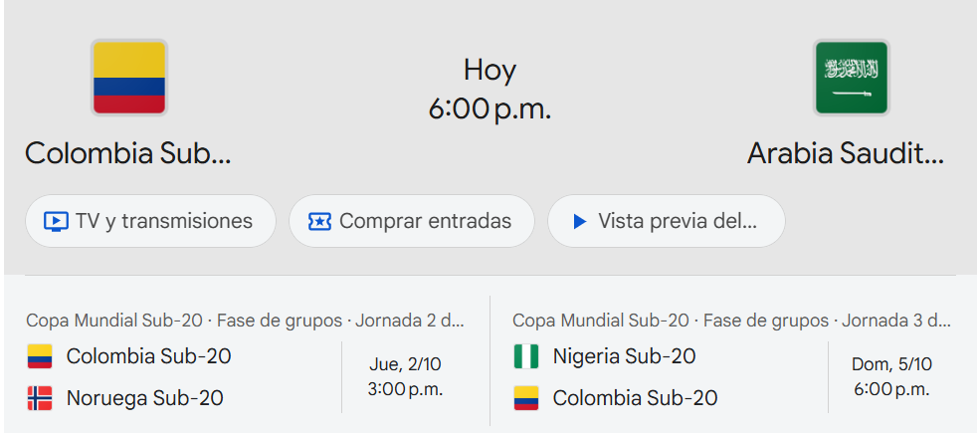This screenshot has width=980, height=433.
Task: Click the large Saudi Arabia flag icon
Action: pos(851,78)
